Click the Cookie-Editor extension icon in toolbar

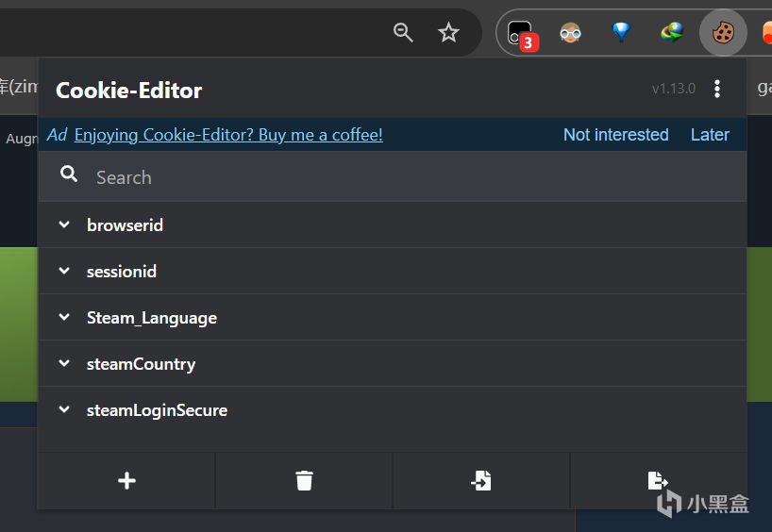point(723,33)
